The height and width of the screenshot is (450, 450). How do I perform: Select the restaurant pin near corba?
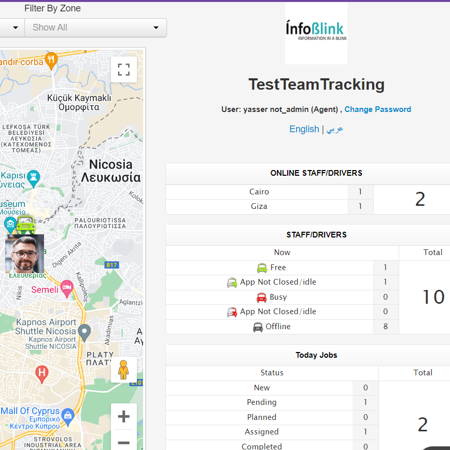(51, 61)
